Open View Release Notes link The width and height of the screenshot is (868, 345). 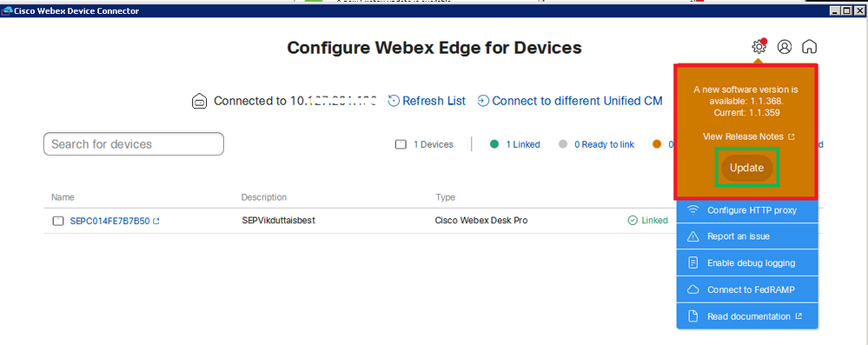tap(748, 136)
